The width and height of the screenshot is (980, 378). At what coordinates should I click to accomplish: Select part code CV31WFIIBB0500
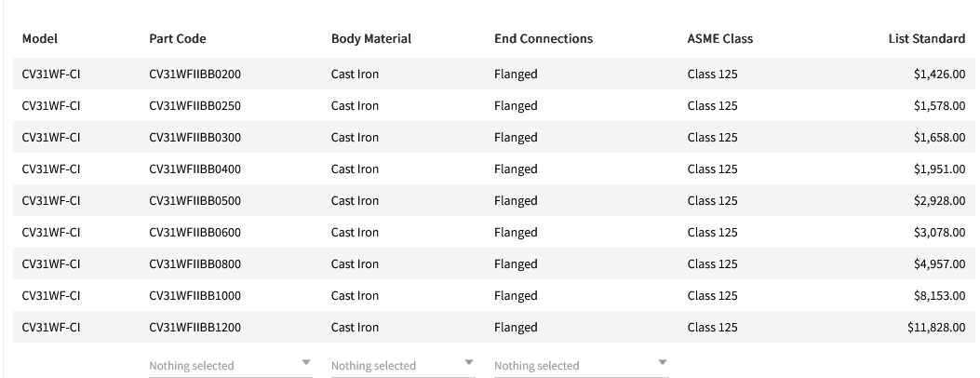coord(195,201)
